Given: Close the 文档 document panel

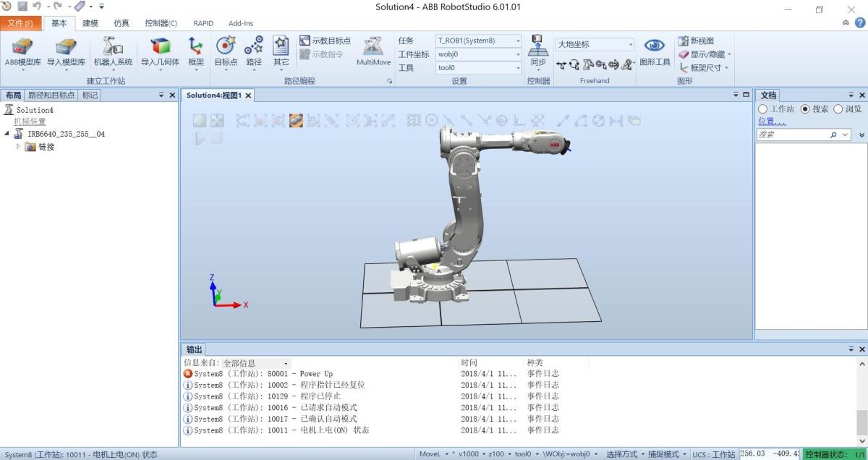Looking at the screenshot, I should click(861, 95).
